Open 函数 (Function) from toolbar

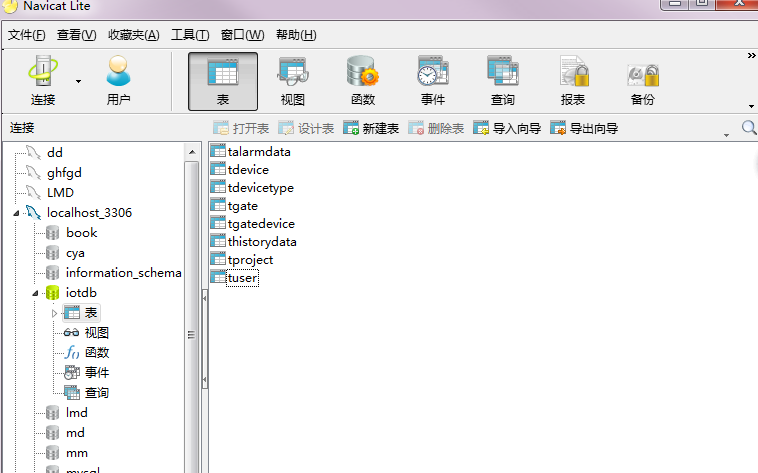(x=363, y=81)
